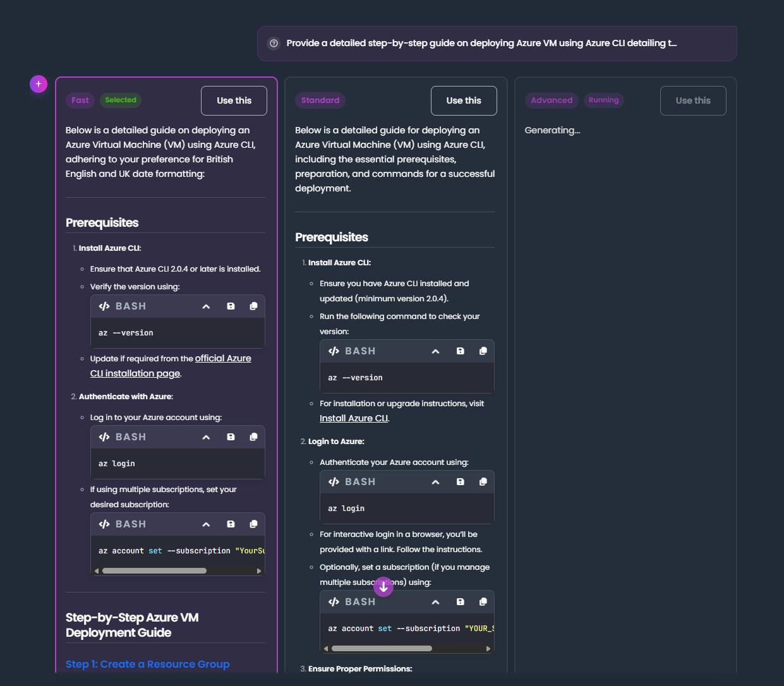Collapse the az --version code block in Standard column

pyautogui.click(x=435, y=351)
